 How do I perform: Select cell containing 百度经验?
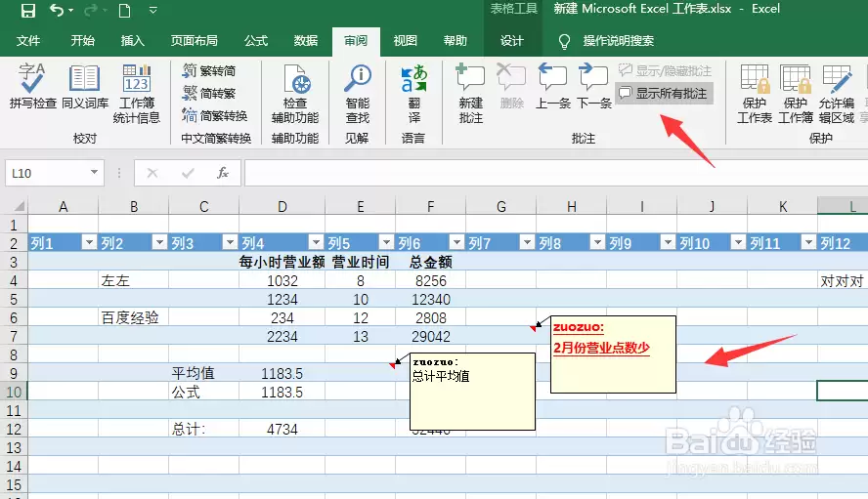[133, 317]
